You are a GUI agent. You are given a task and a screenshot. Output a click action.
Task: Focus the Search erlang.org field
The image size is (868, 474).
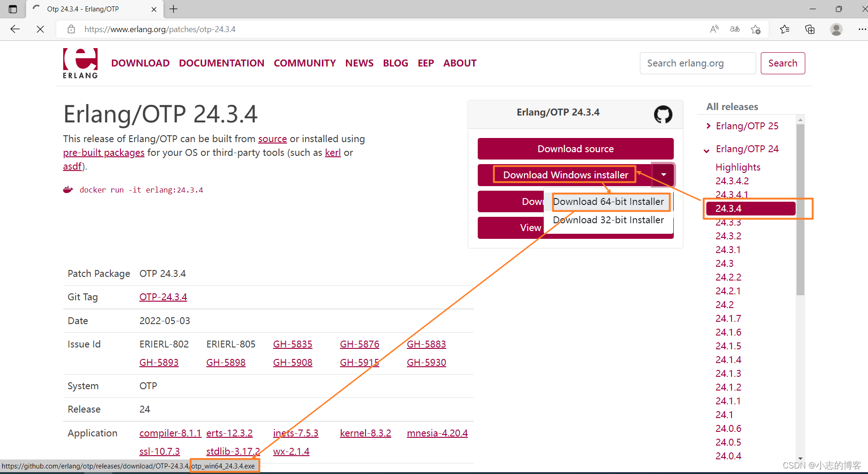pos(698,63)
